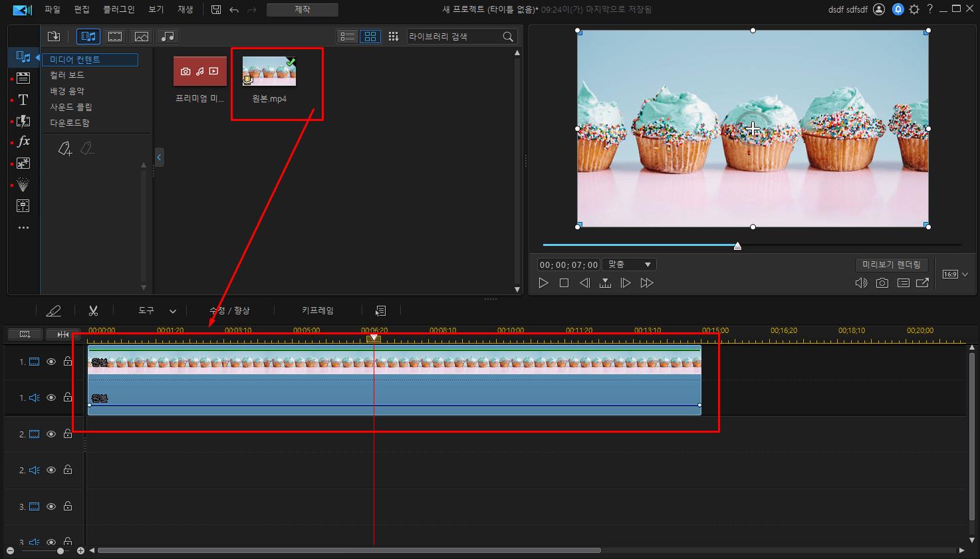Select the scissors split tool
Screen dimensions: 980x559
click(x=93, y=310)
